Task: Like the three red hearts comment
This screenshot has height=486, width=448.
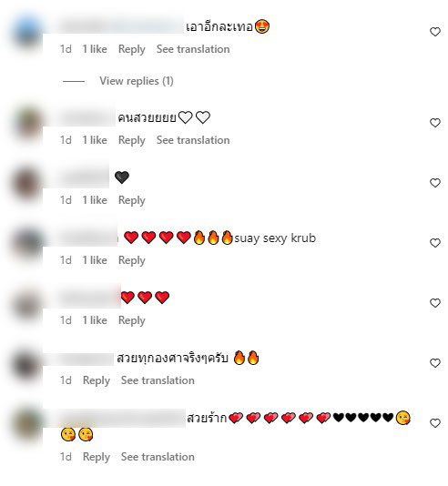Action: [x=435, y=303]
